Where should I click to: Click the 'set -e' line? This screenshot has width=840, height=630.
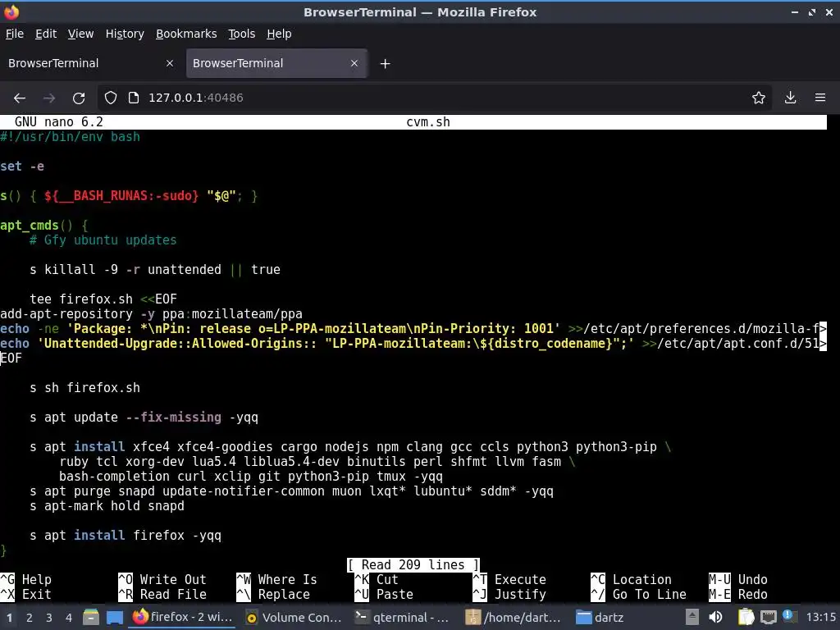coord(22,167)
